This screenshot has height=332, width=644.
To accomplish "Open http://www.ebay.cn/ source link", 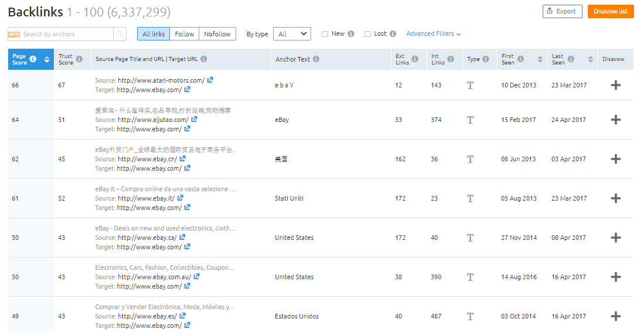I will [x=148, y=159].
